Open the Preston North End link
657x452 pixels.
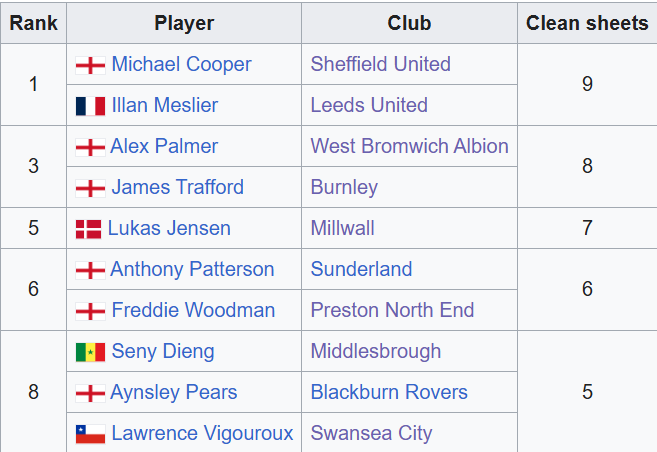(x=392, y=310)
